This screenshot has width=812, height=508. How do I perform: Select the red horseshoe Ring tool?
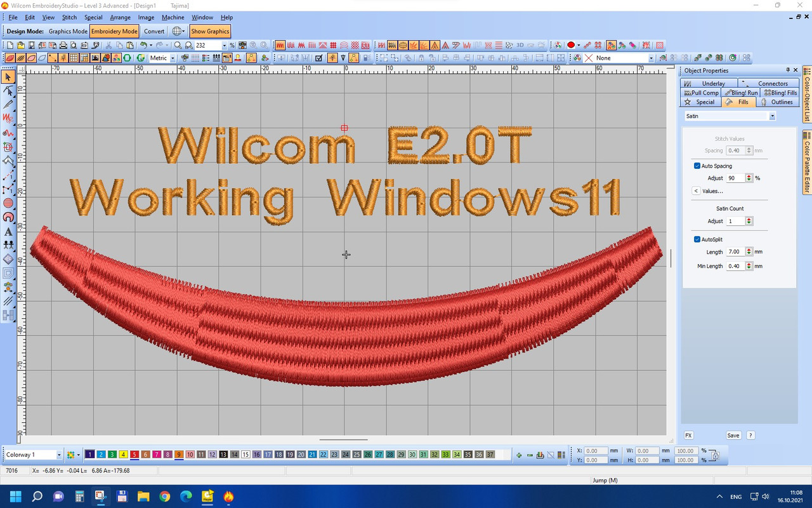coord(8,217)
